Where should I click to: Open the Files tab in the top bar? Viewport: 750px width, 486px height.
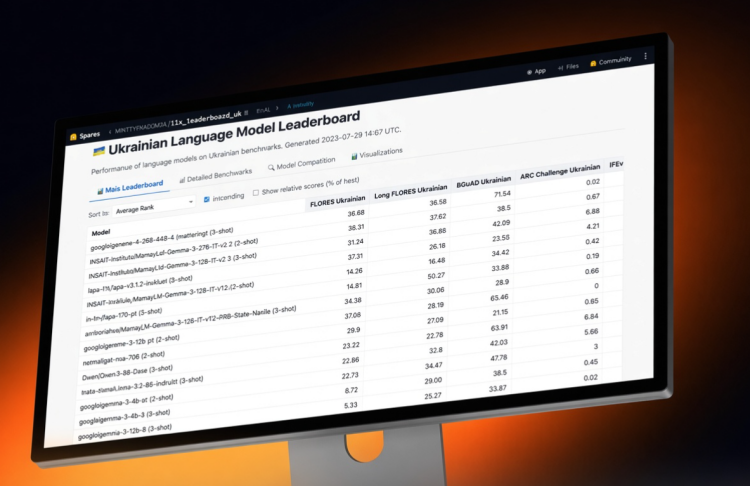[x=568, y=67]
